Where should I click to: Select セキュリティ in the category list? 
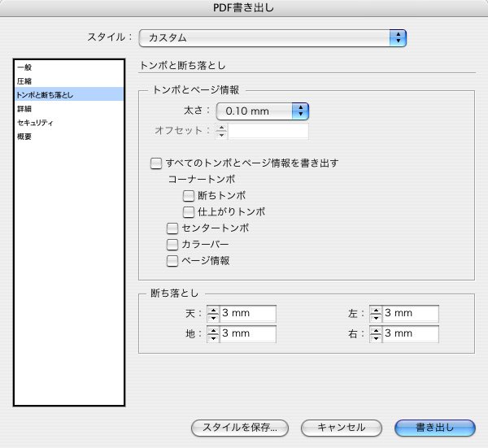[69, 123]
